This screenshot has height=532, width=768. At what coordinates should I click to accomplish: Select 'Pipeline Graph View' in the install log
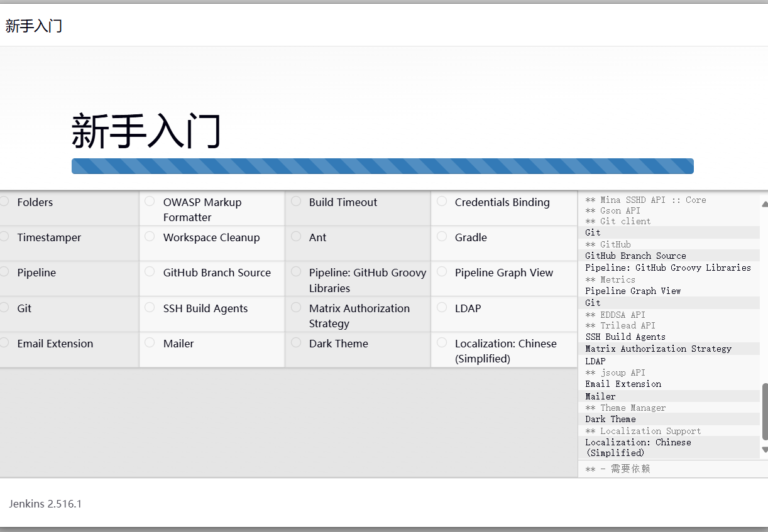tap(633, 291)
